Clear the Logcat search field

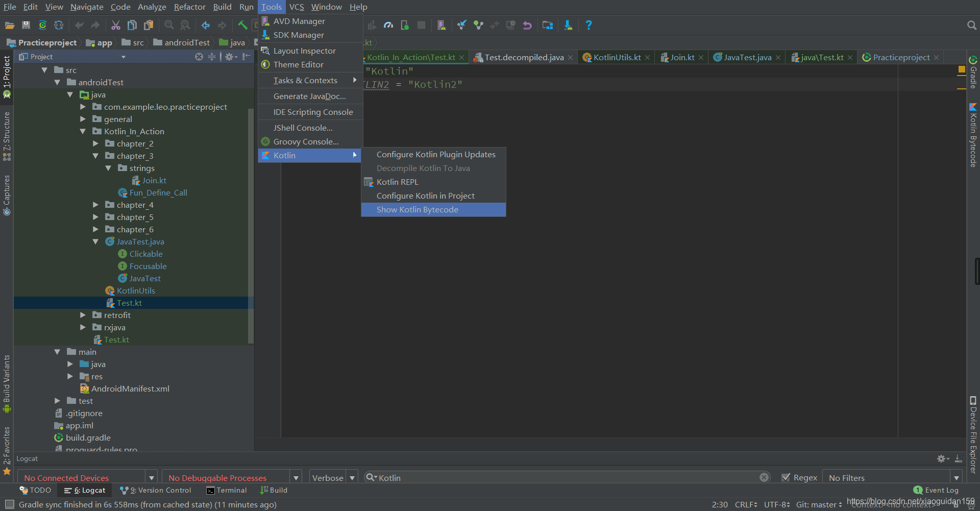(764, 477)
